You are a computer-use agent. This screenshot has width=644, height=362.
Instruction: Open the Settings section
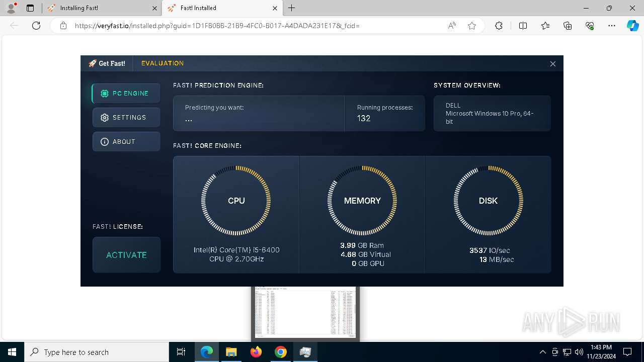click(x=126, y=118)
